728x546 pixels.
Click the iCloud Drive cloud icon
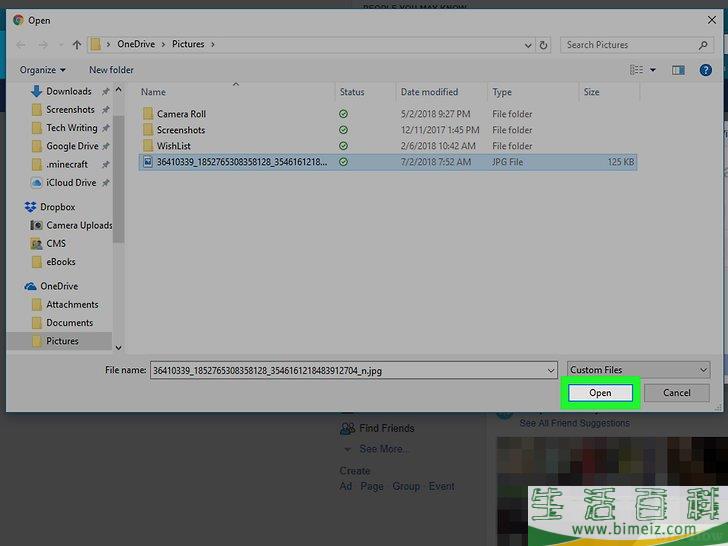click(36, 183)
